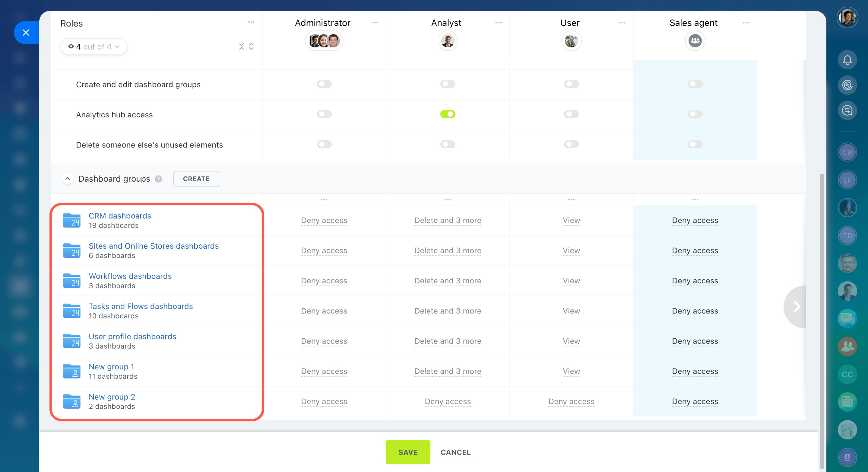The image size is (868, 472).
Task: Open the notifications bell icon
Action: 847,60
